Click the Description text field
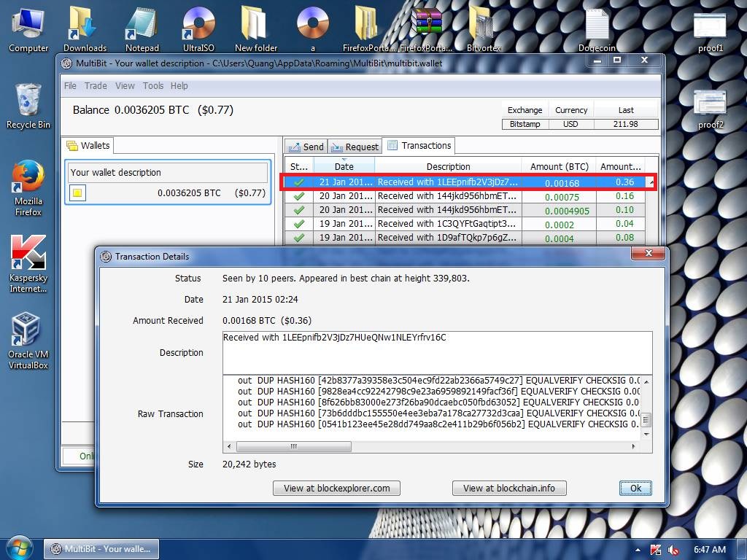Screen dimensions: 747x560 click(x=437, y=352)
